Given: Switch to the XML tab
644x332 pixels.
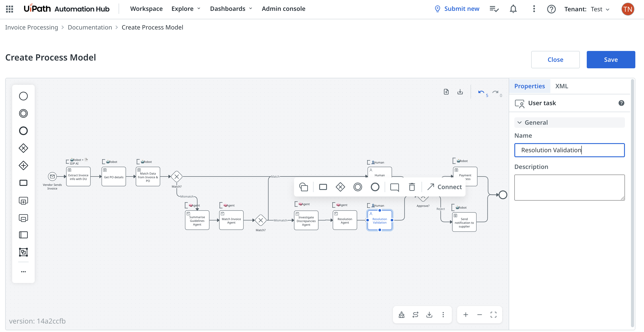Looking at the screenshot, I should tap(562, 86).
